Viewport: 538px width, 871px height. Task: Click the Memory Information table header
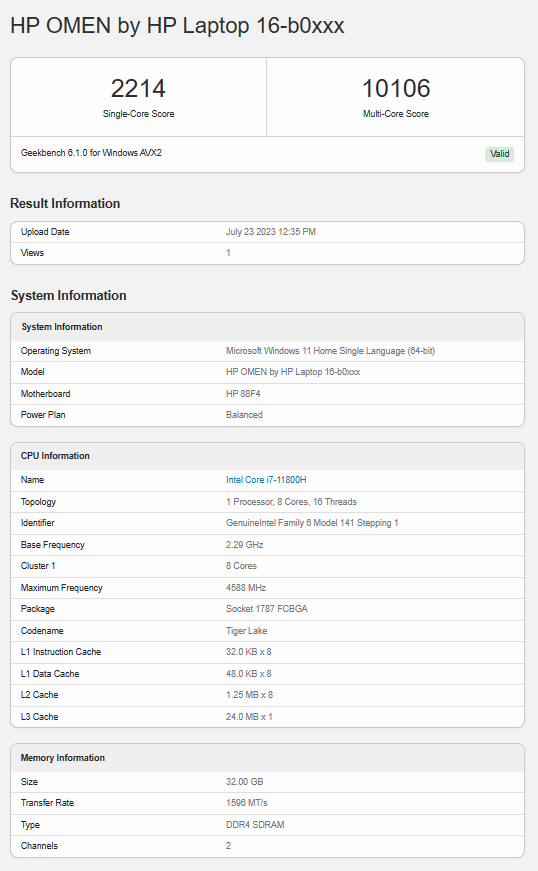click(x=267, y=758)
